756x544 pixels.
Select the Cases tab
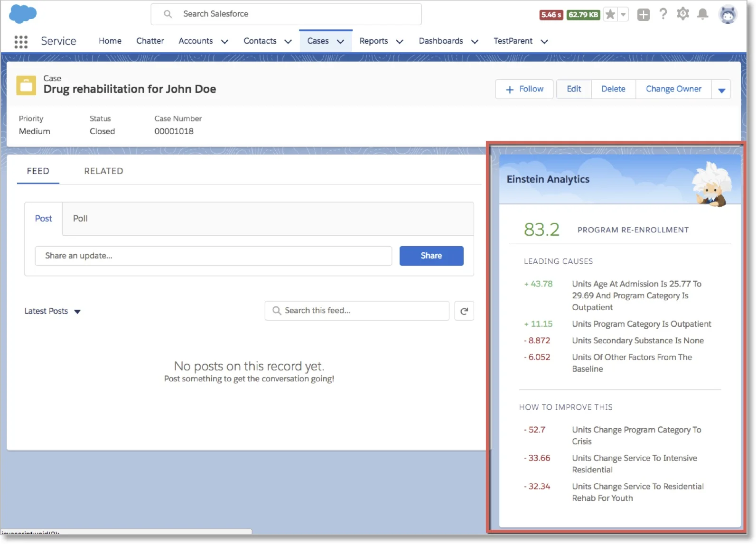tap(318, 41)
